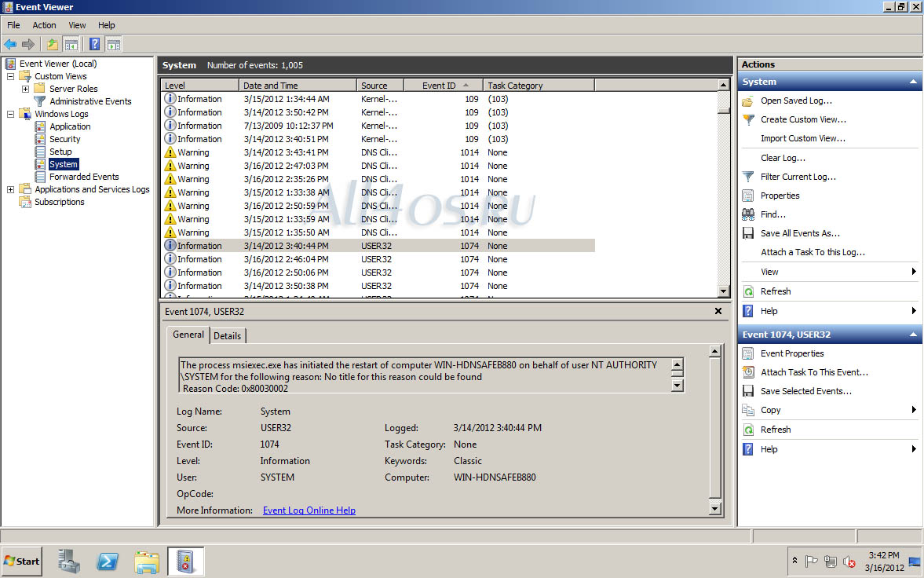Open Properties icon in Actions pane
The height and width of the screenshot is (578, 924).
(x=748, y=196)
